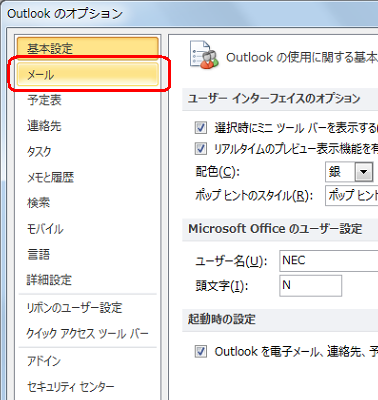Click the Outlook のオプション title text
The height and width of the screenshot is (400, 378).
[65, 14]
